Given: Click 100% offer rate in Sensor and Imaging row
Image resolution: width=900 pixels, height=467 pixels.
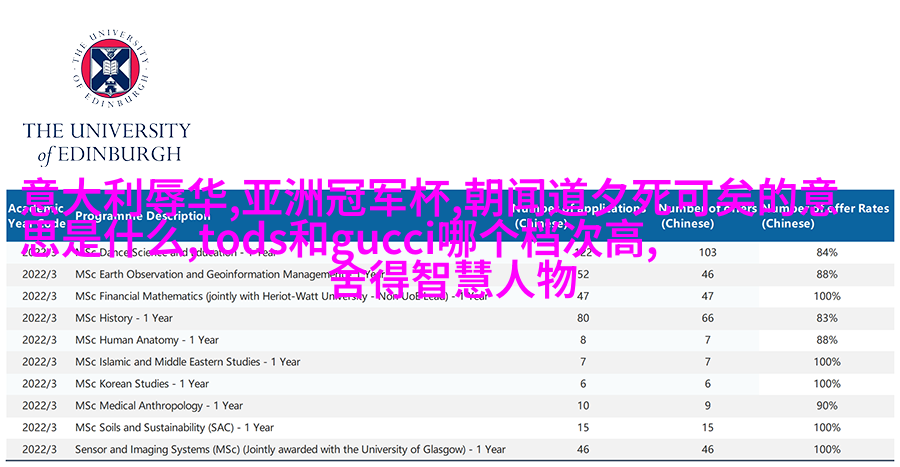Looking at the screenshot, I should [827, 450].
